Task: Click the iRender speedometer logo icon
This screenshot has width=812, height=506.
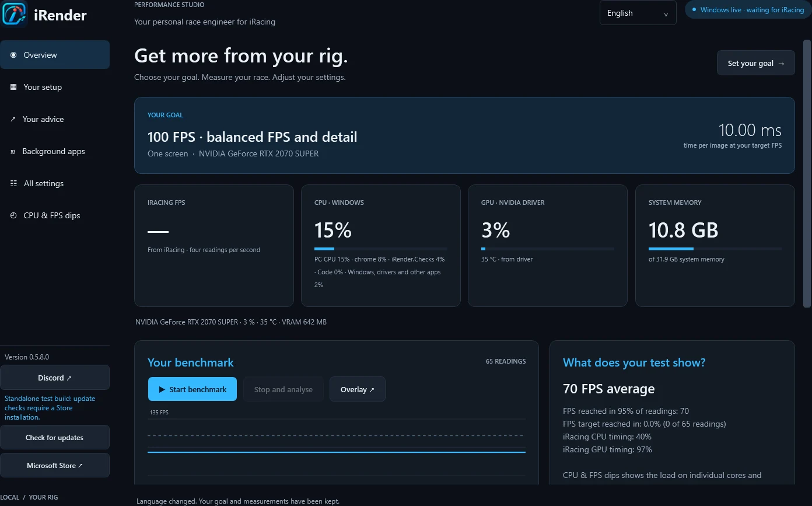Action: (x=14, y=14)
